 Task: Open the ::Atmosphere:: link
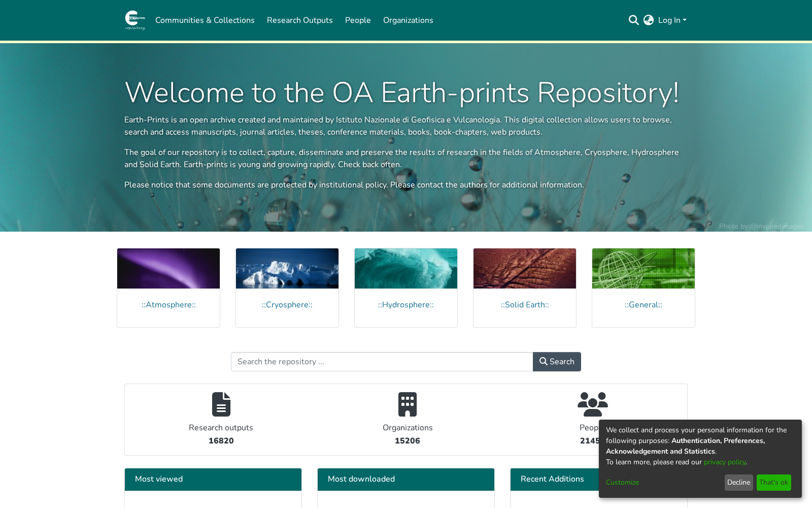click(x=168, y=305)
